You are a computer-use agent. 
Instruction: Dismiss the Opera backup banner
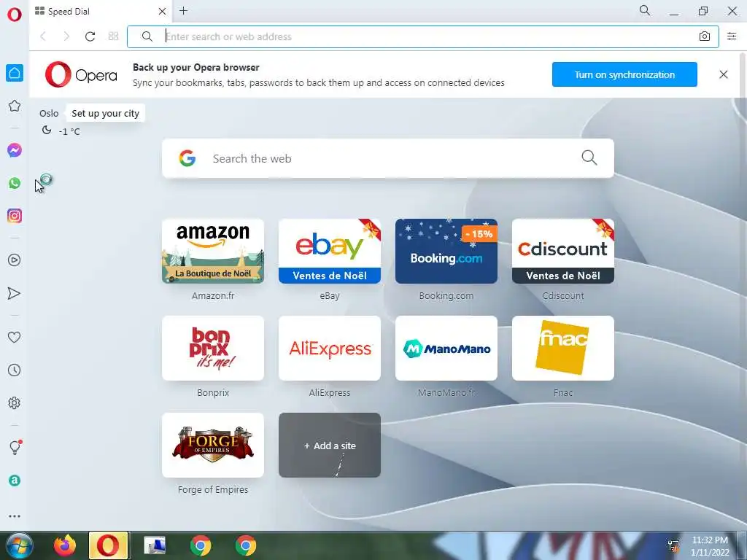tap(724, 74)
